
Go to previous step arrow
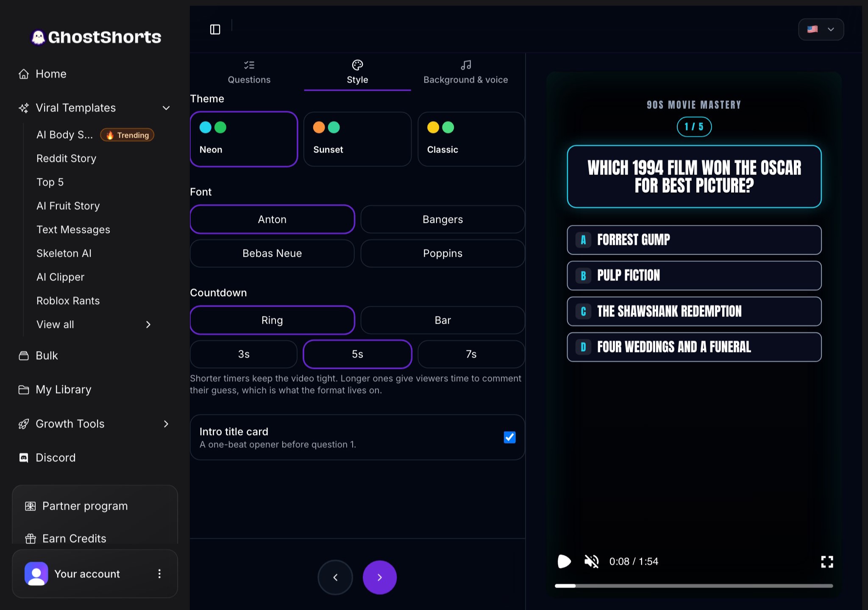(335, 577)
